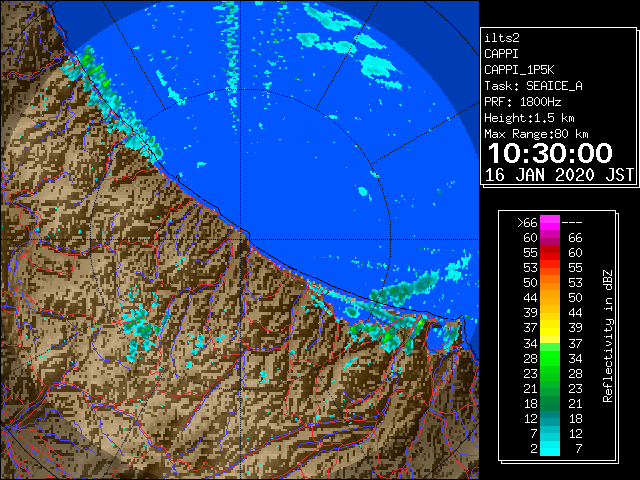
Task: Click the 'Max Range:80 km' text
Action: point(536,134)
